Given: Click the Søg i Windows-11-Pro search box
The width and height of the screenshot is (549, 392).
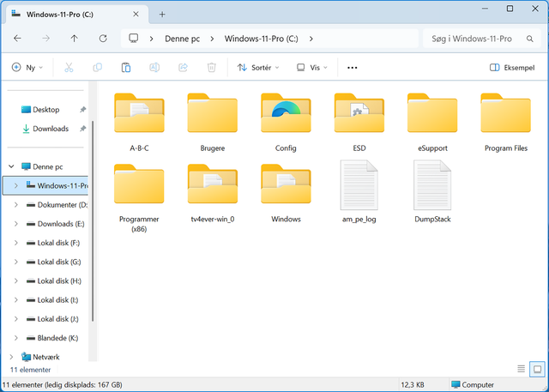Looking at the screenshot, I should coord(482,39).
